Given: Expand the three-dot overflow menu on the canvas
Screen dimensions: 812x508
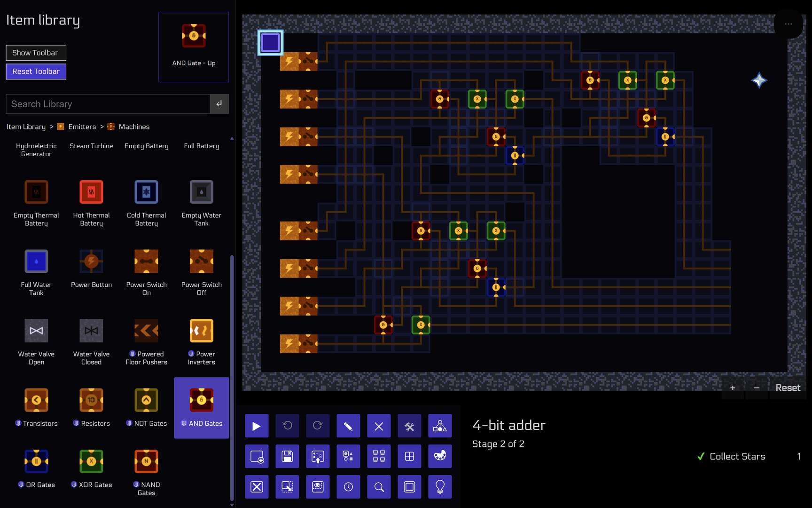Looking at the screenshot, I should click(x=789, y=24).
